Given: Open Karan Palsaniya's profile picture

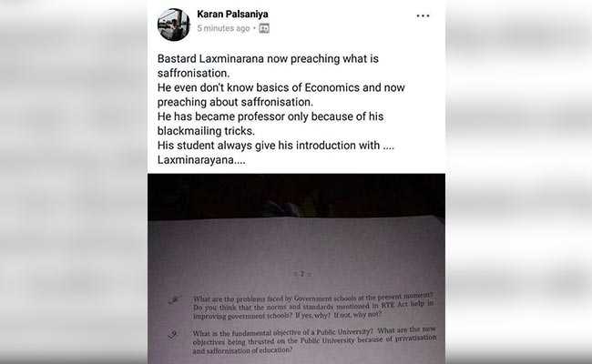Looking at the screenshot, I should point(174,25).
